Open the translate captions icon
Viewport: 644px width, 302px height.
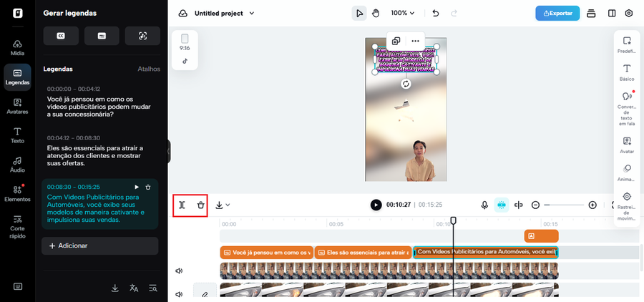point(134,288)
